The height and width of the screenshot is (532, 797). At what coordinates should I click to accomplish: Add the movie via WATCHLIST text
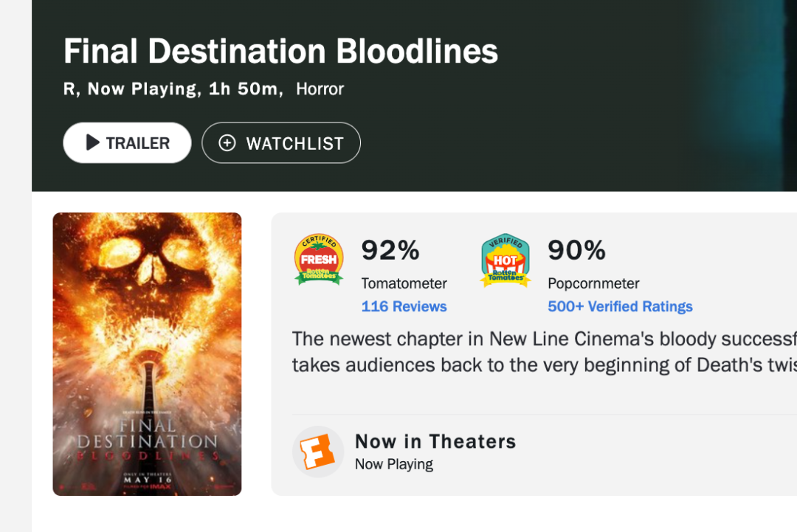(x=294, y=144)
